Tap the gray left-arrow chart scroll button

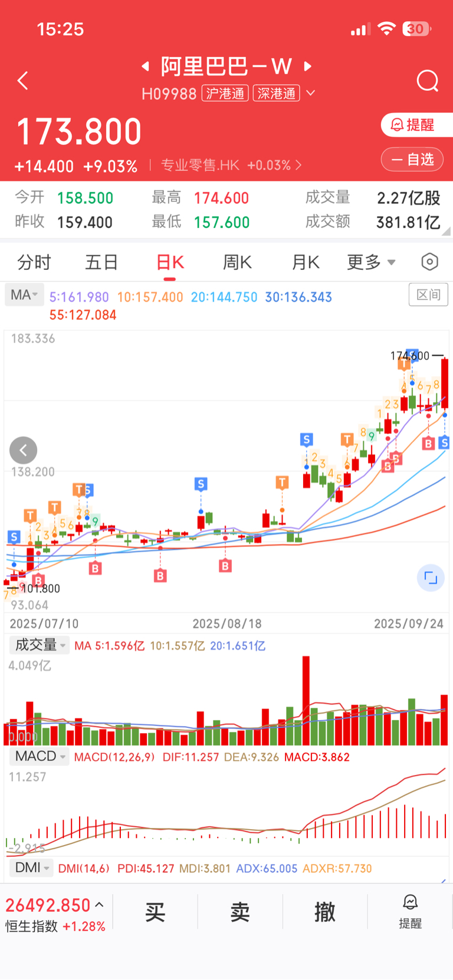pyautogui.click(x=24, y=451)
